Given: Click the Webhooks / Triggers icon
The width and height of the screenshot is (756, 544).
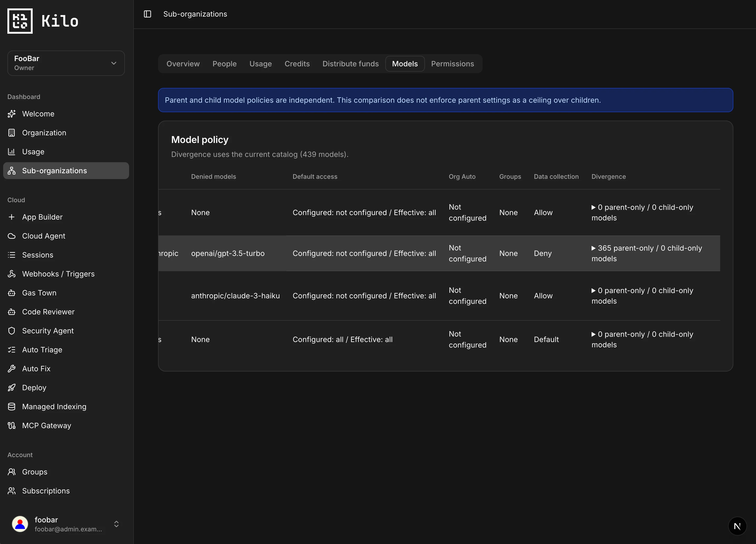Looking at the screenshot, I should [x=12, y=274].
